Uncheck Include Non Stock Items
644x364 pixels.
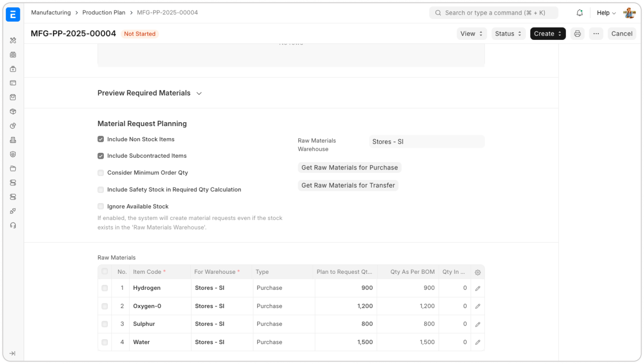tap(101, 139)
